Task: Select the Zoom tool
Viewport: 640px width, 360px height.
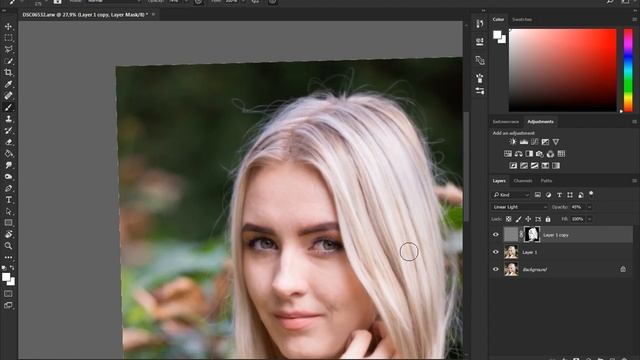Action: (x=8, y=246)
